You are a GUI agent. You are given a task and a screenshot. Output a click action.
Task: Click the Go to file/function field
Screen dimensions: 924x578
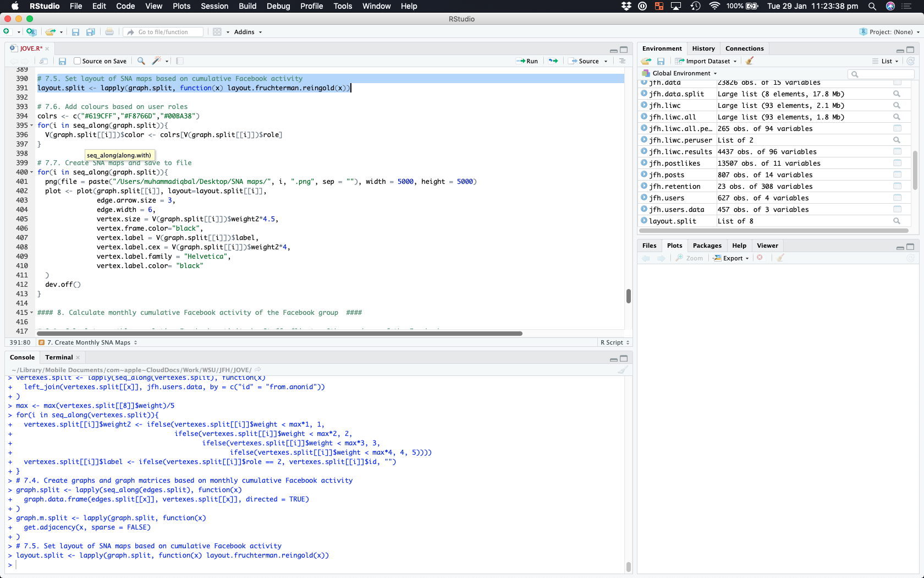click(164, 32)
